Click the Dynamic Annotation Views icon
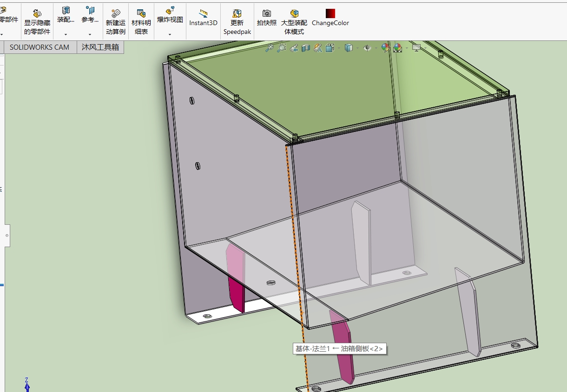The width and height of the screenshot is (567, 392). click(x=318, y=47)
